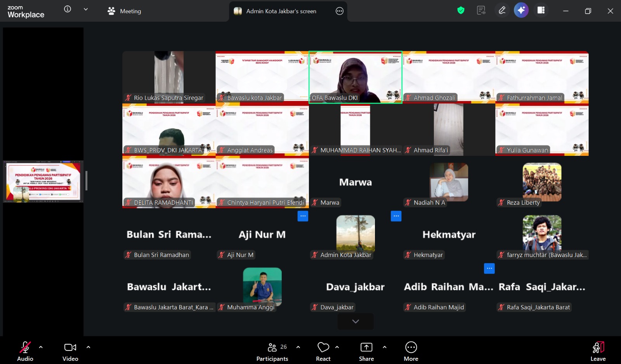
Task: Click muted mic icon on Aji Nur M label
Action: (x=222, y=255)
